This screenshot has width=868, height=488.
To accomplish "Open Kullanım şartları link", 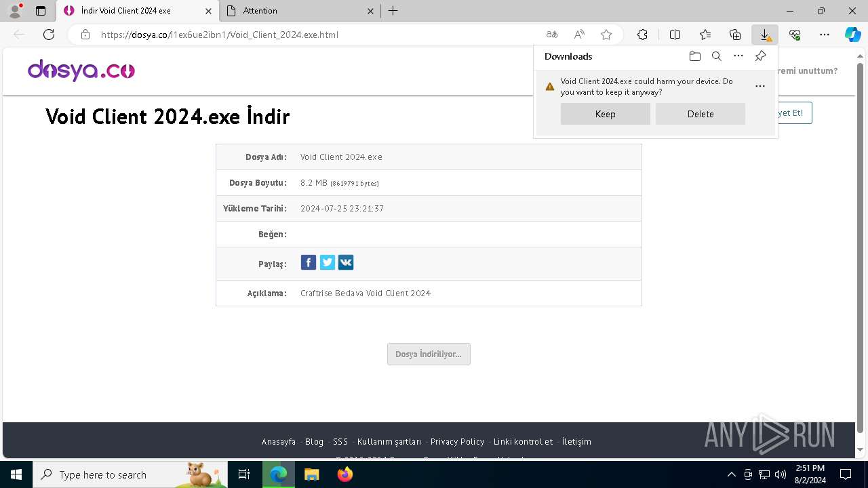I will 389,441.
